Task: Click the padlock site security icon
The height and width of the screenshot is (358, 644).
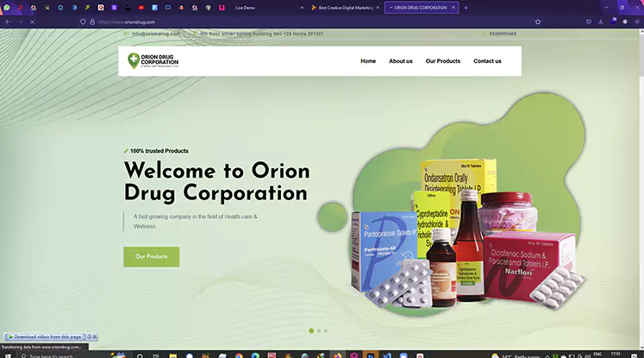Action: point(92,22)
